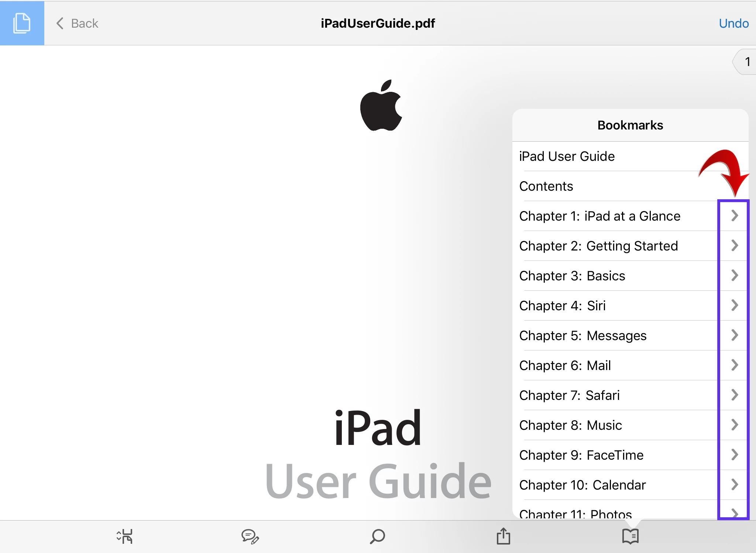
Task: Tap the search magnifier icon
Action: [x=377, y=536]
